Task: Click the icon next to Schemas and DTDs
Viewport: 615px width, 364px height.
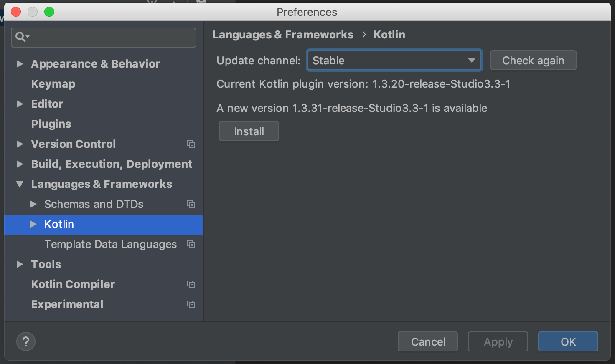Action: pos(191,204)
